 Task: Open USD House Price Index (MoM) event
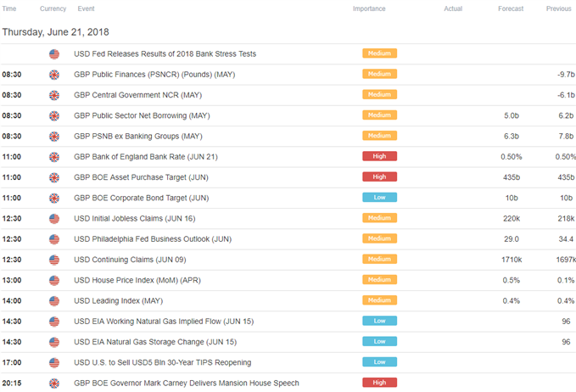coord(137,280)
